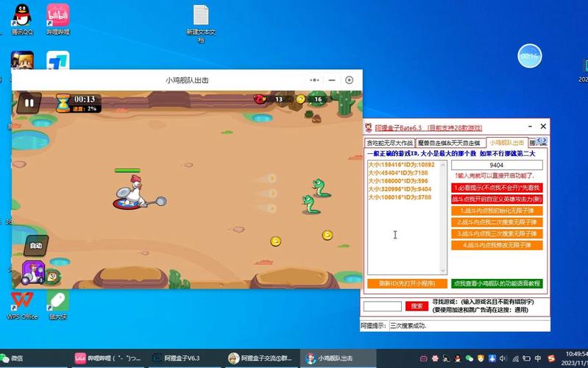Screen dimensions: 588x368
Task: Click the ID input field containing 9404
Action: [x=497, y=165]
